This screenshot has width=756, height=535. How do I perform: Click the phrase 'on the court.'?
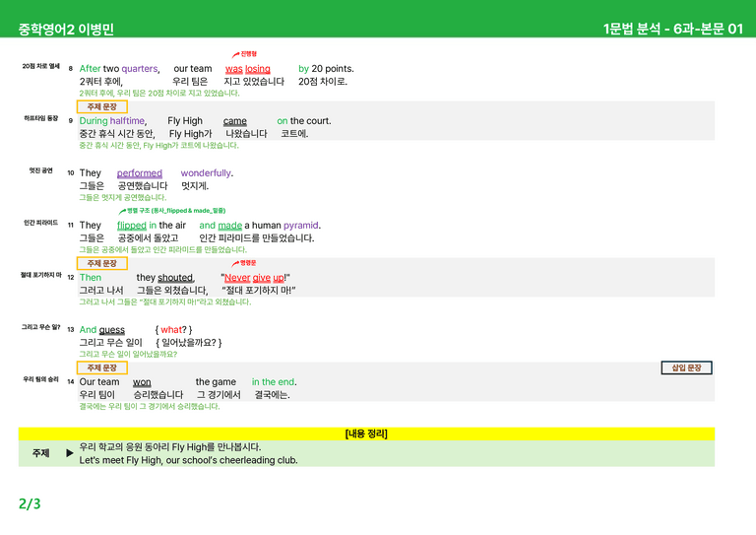pyautogui.click(x=304, y=121)
